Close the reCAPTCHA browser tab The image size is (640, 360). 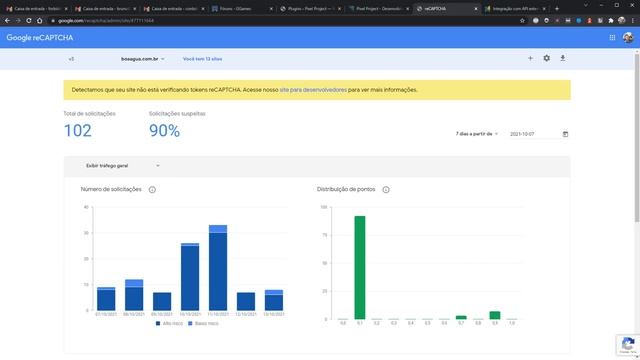coord(476,9)
